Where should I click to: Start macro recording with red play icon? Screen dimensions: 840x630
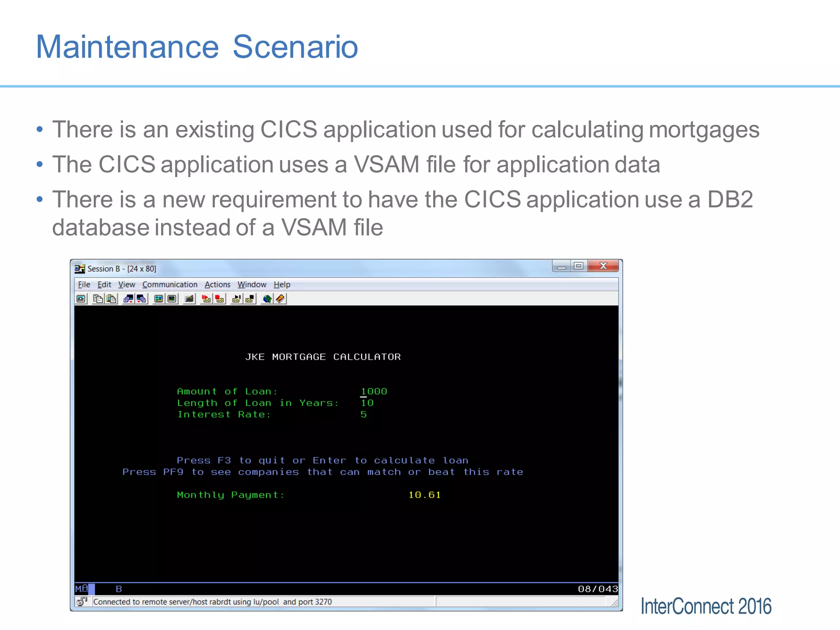206,299
